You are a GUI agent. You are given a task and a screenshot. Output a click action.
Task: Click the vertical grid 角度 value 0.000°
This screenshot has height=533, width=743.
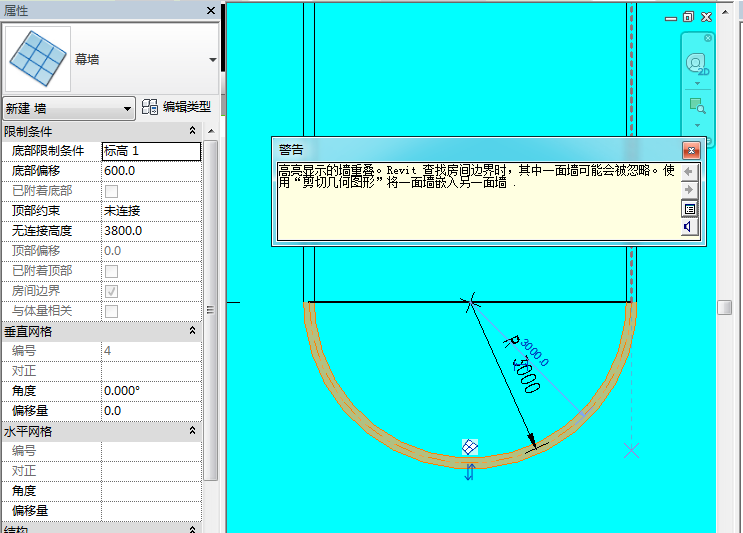coord(151,391)
